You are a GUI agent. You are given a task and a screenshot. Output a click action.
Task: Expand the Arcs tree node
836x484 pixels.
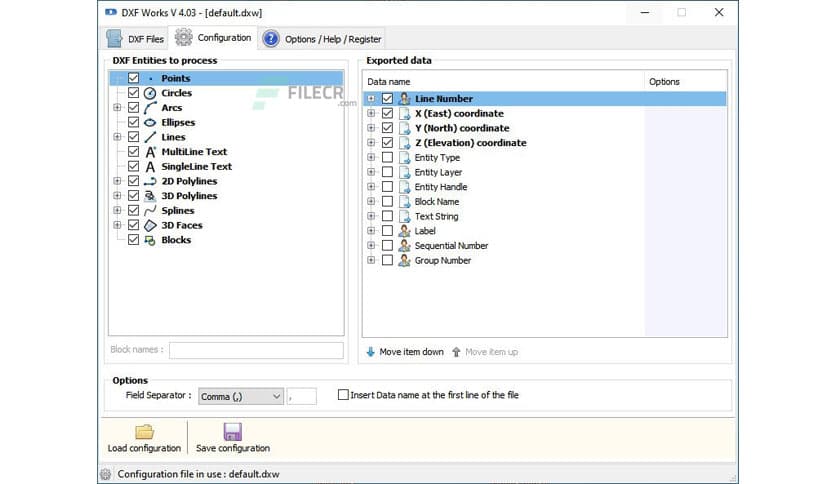(x=117, y=108)
